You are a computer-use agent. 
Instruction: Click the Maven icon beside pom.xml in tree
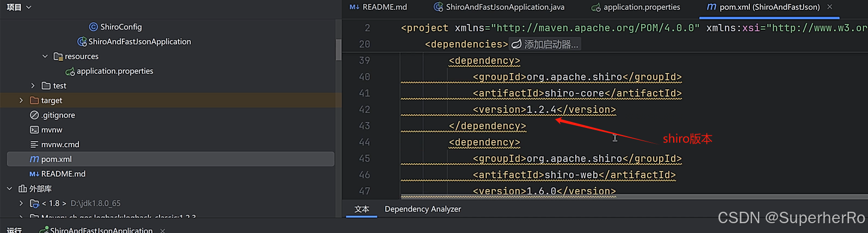tap(34, 159)
